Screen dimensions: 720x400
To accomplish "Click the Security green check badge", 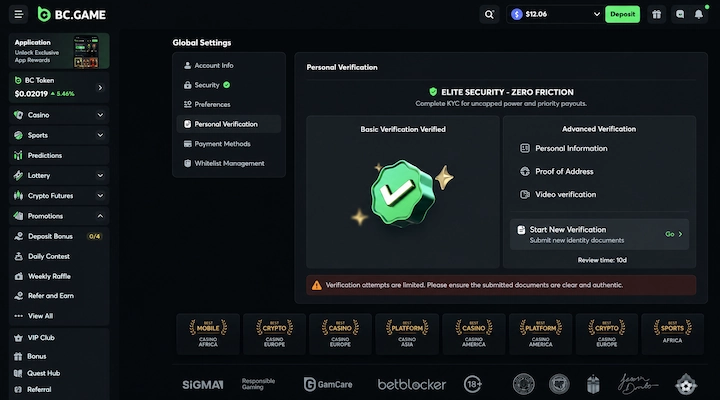I will coord(227,85).
